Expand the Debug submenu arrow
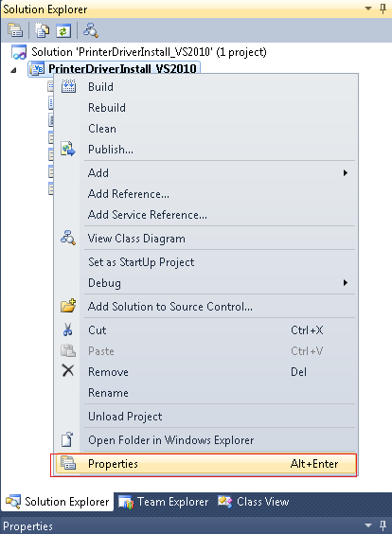This screenshot has width=392, height=534. [x=346, y=283]
